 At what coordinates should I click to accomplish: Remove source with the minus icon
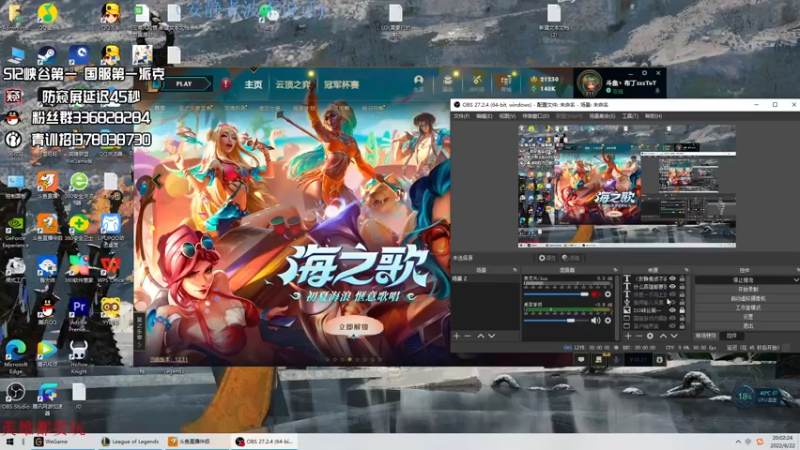pyautogui.click(x=639, y=336)
